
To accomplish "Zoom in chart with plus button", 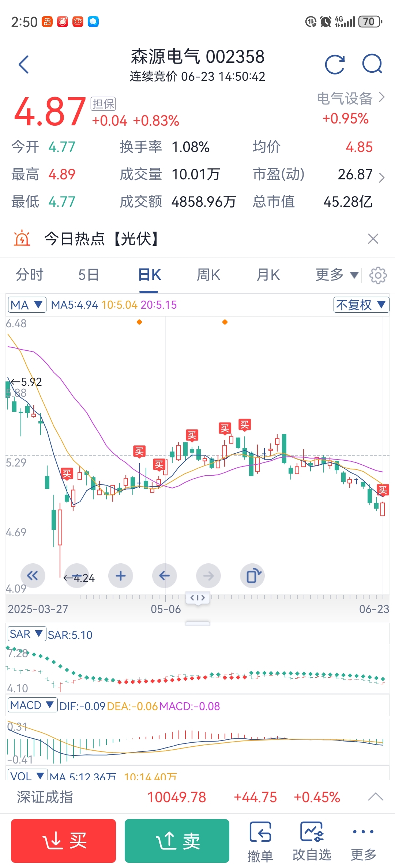I will tap(121, 576).
